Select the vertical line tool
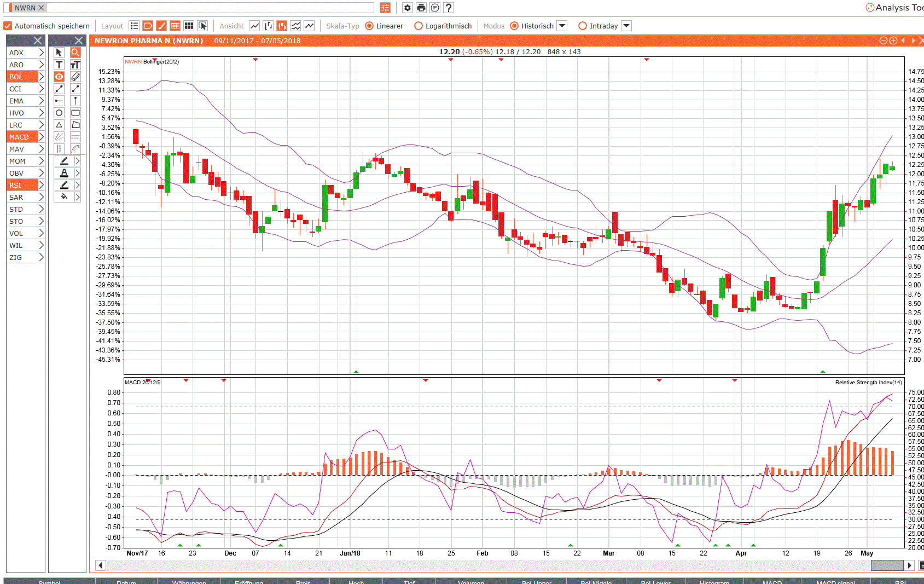Screen dimensions: 924x584 point(75,101)
